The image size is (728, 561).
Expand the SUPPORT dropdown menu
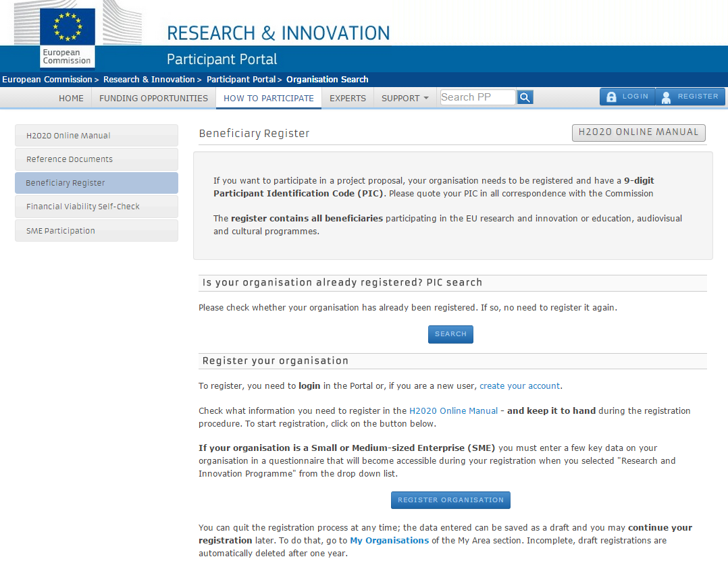pyautogui.click(x=405, y=98)
